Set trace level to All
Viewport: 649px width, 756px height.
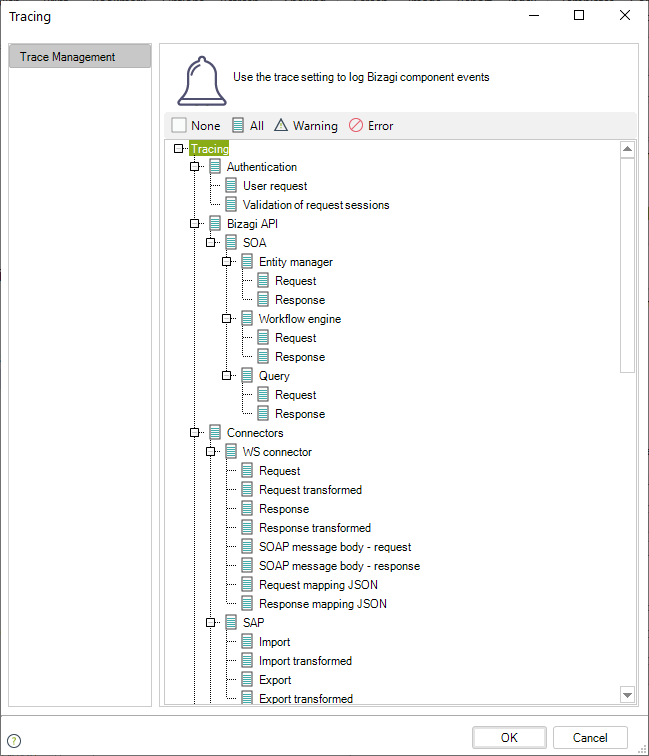pos(247,125)
